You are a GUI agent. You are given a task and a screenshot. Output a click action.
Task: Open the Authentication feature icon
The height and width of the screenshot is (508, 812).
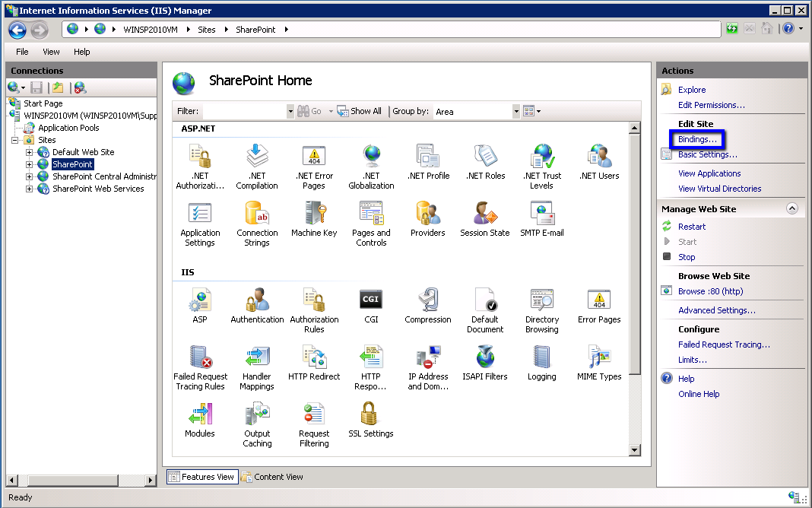click(x=257, y=301)
